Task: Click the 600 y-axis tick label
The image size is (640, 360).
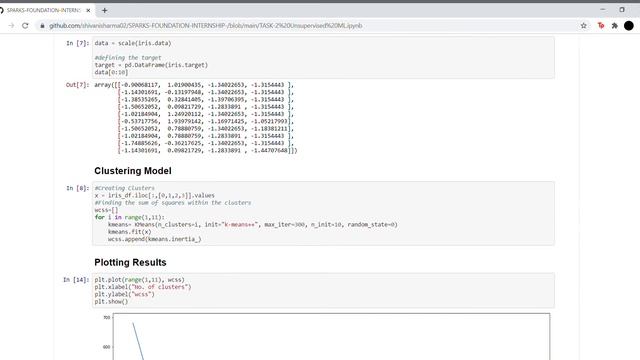Action: (107, 347)
